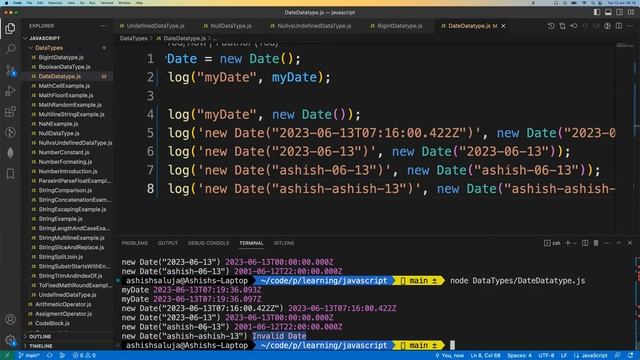Open new terminal profile dropdown arrow
This screenshot has height=360, width=640.
point(575,243)
